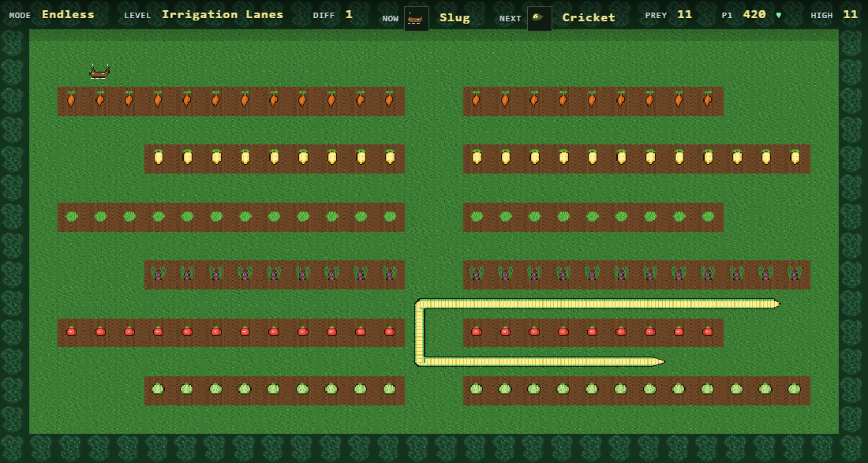The image size is (868, 463).
Task: Click the rightmost lettuce in the right lettuce bed
Action: [x=708, y=216]
